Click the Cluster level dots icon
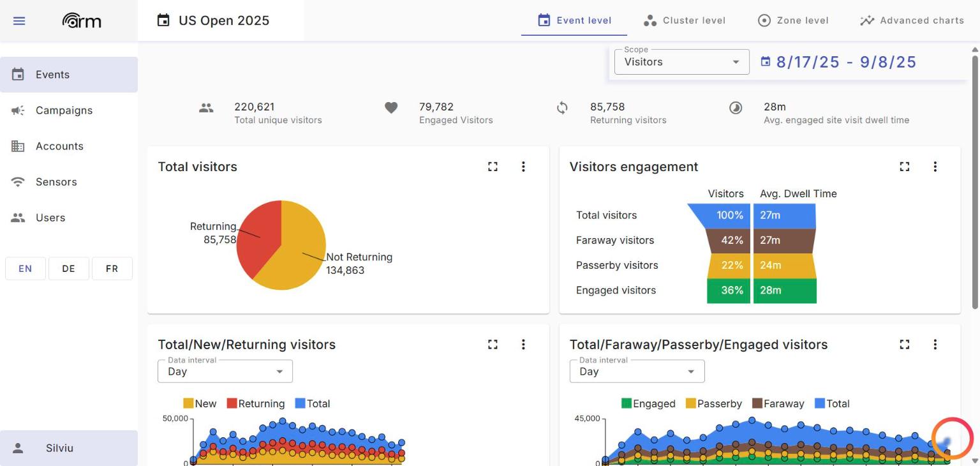Viewport: 980px width, 466px height. 650,20
